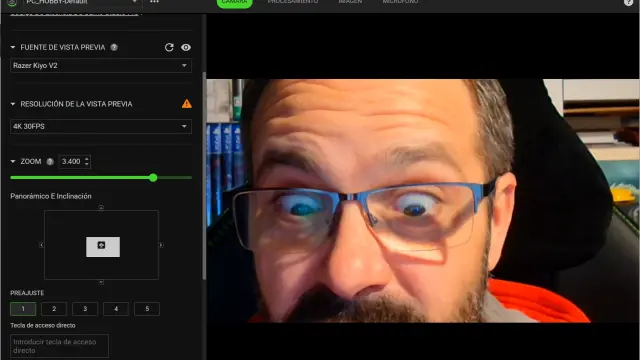Open the PC_HOBBY profile dropdown
The width and height of the screenshot is (640, 360).
81,2
